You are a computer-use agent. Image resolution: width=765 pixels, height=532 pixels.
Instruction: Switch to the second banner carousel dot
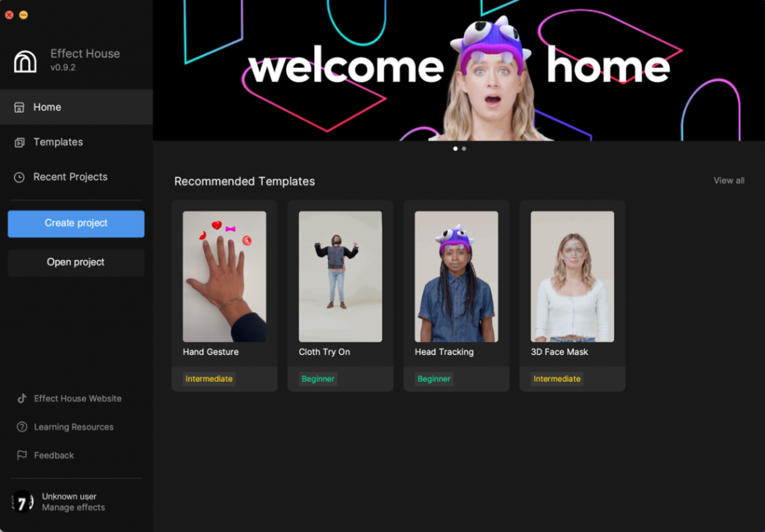[x=464, y=149]
